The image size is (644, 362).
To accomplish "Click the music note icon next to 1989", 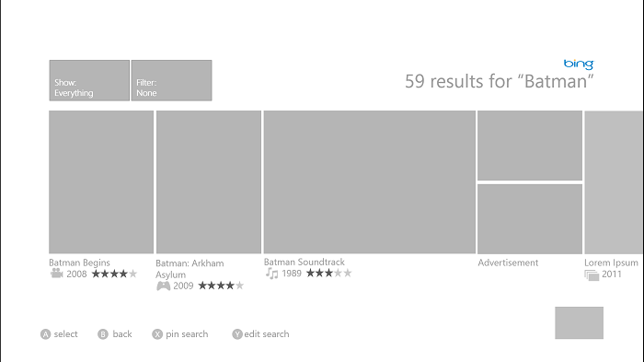I will pyautogui.click(x=272, y=274).
